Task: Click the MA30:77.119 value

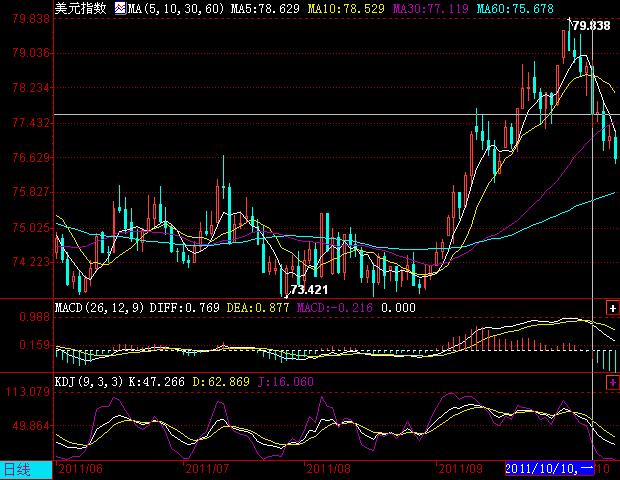Action: [x=431, y=8]
